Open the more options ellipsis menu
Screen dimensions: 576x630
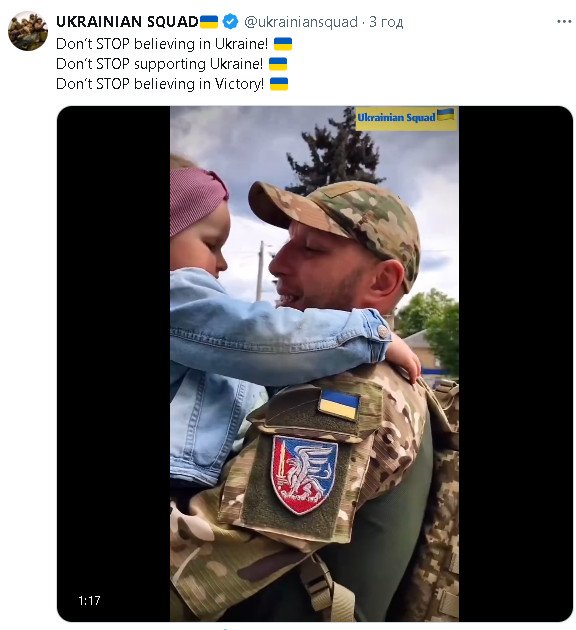pos(564,22)
